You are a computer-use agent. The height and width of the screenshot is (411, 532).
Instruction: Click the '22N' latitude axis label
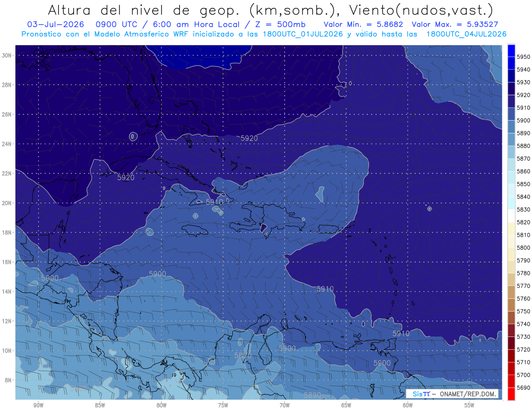click(x=7, y=173)
